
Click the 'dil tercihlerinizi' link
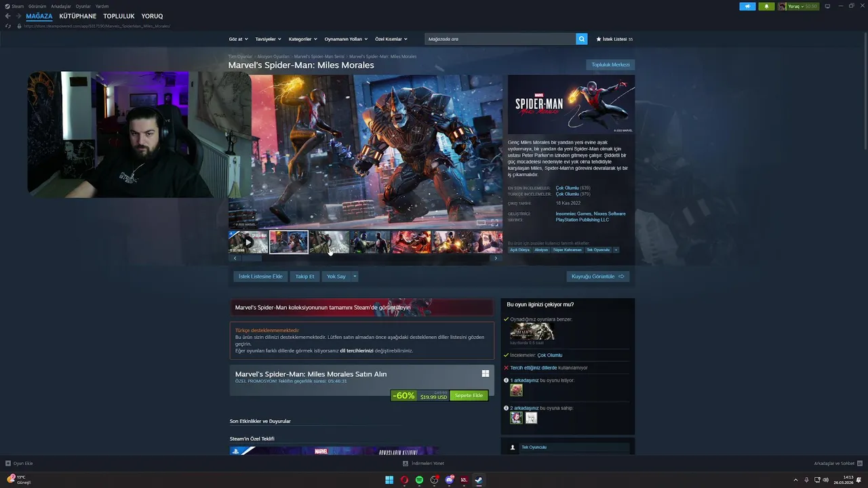point(357,350)
